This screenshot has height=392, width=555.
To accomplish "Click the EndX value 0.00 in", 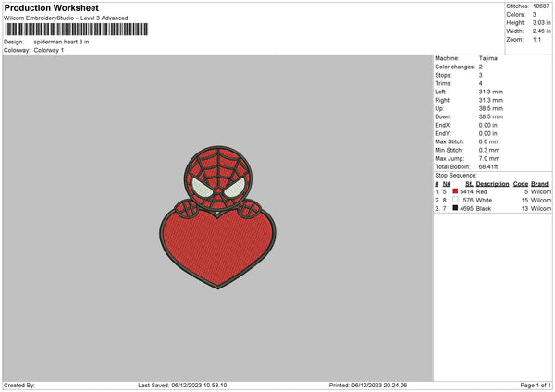I will (488, 125).
